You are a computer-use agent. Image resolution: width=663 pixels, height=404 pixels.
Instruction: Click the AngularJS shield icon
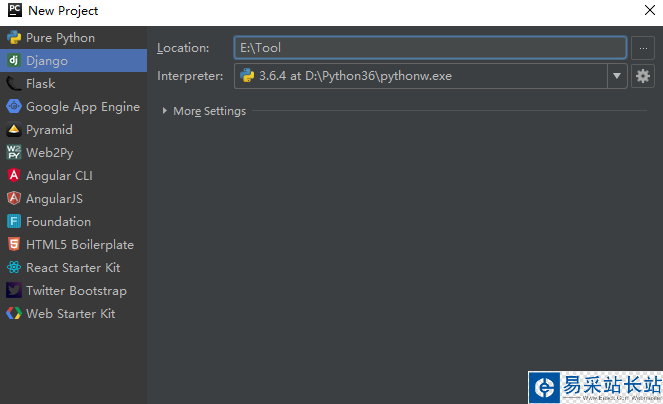(x=14, y=198)
